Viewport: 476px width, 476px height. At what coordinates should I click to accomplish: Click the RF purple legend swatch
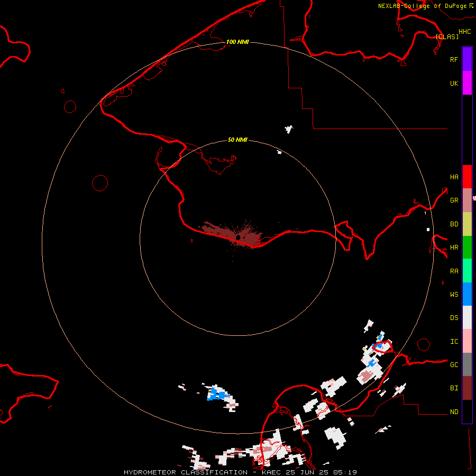tap(467, 59)
